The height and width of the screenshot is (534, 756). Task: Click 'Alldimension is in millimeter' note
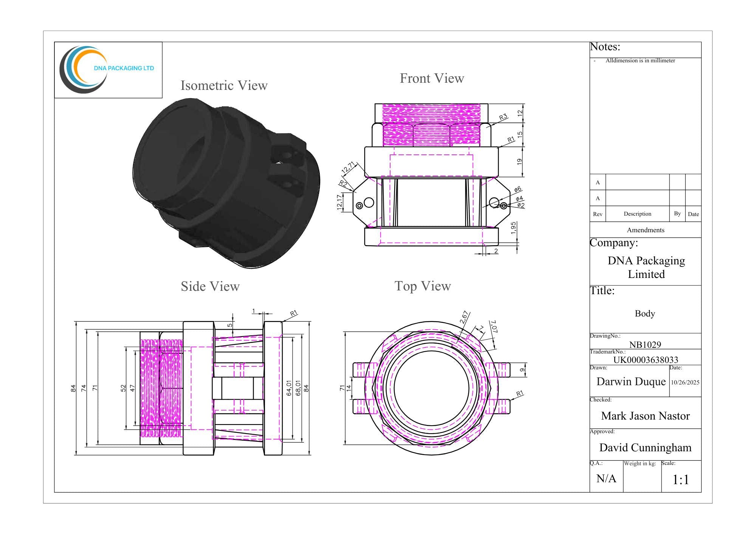click(x=640, y=60)
